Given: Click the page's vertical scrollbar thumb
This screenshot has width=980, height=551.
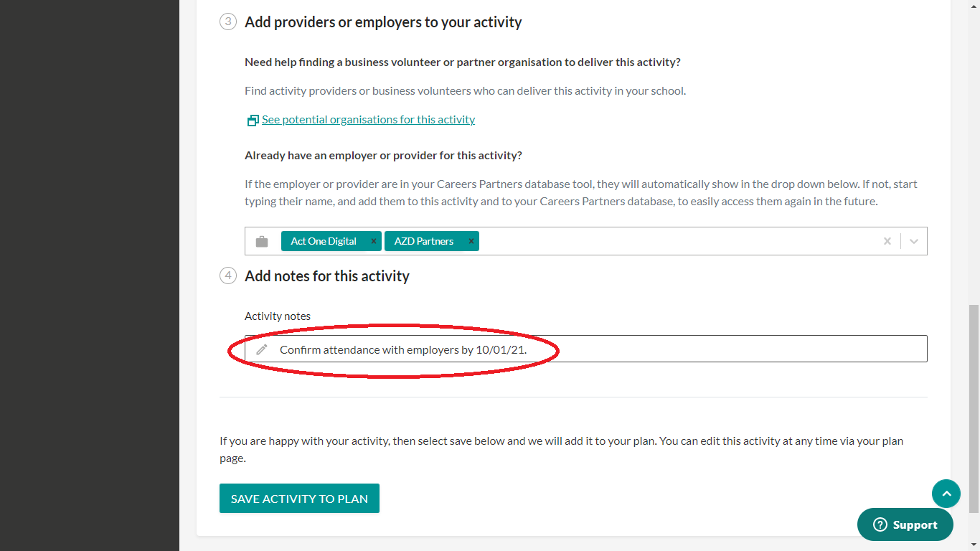Looking at the screenshot, I should [974, 409].
